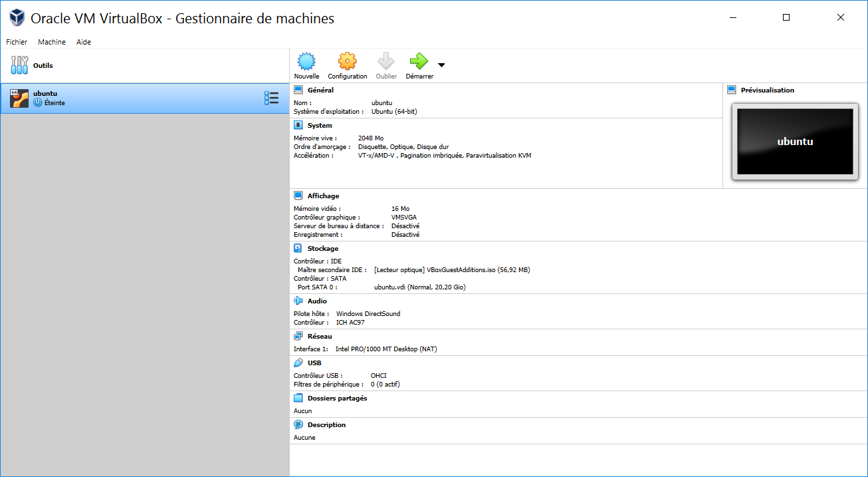Click the Windows DirectSound host driver value
Viewport: 868px width, 477px height.
click(368, 313)
